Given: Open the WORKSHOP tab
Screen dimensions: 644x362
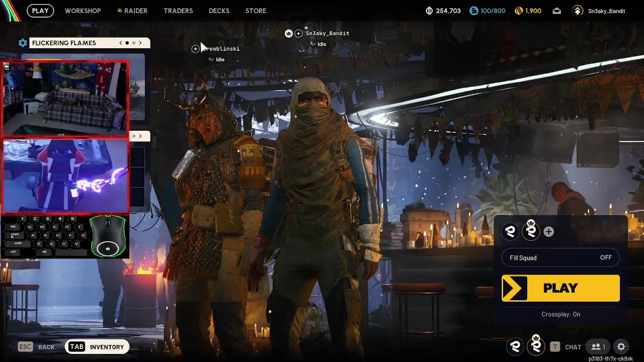Looking at the screenshot, I should [x=83, y=11].
